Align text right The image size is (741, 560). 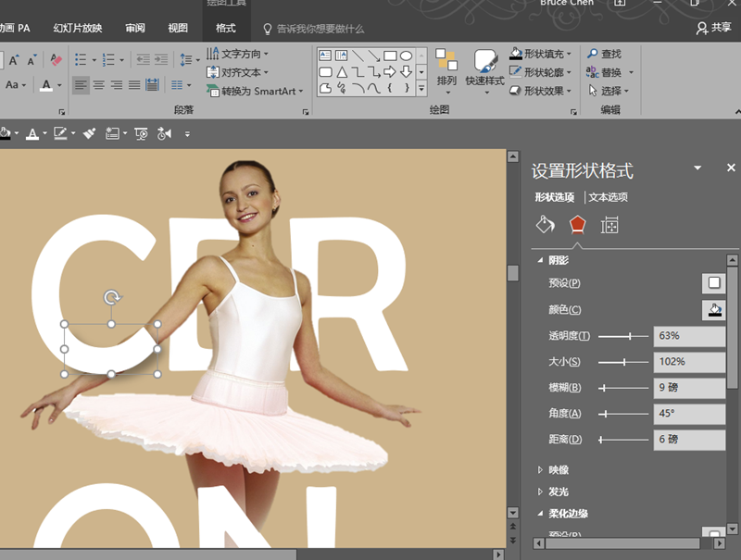[117, 85]
